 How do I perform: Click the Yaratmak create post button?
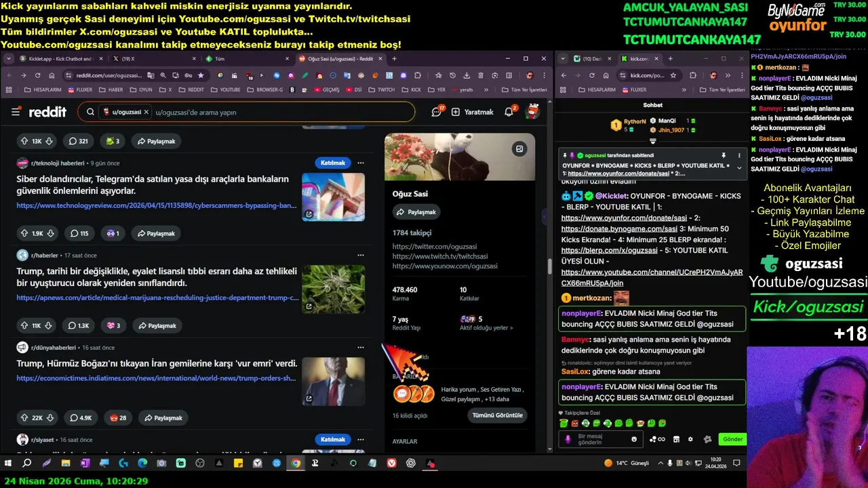coord(473,112)
